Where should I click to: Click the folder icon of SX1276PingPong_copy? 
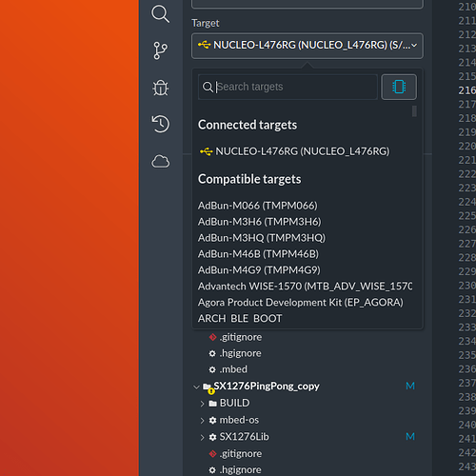[208, 387]
